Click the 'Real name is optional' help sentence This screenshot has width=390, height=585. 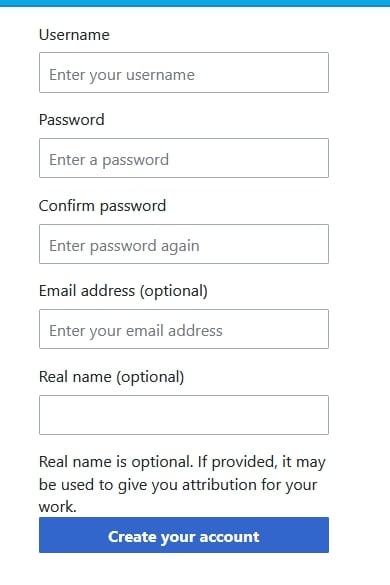[116, 462]
